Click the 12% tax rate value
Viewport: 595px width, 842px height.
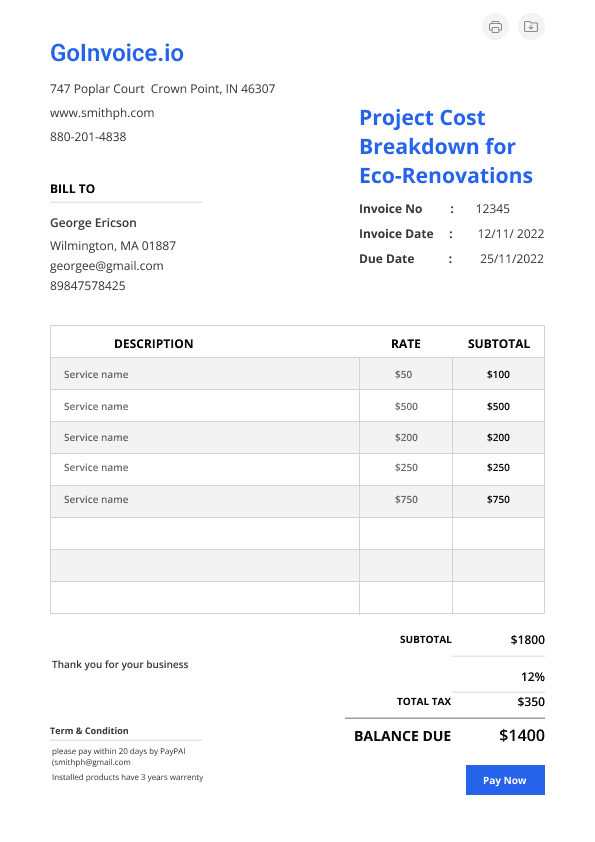point(533,677)
